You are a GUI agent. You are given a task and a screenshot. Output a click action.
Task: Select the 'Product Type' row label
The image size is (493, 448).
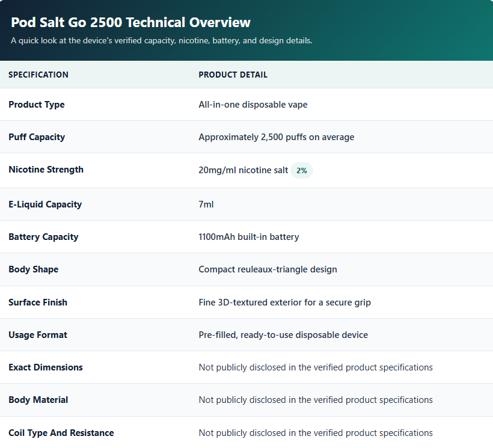pyautogui.click(x=37, y=105)
